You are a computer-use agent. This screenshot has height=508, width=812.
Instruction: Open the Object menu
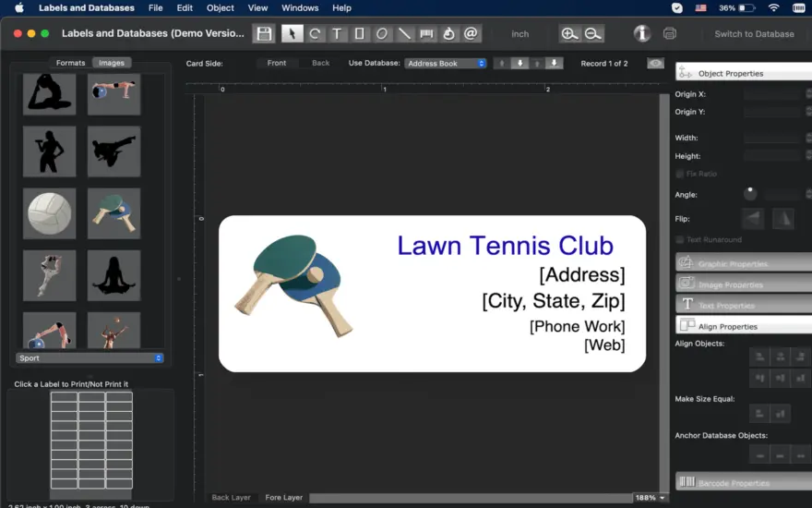(221, 7)
